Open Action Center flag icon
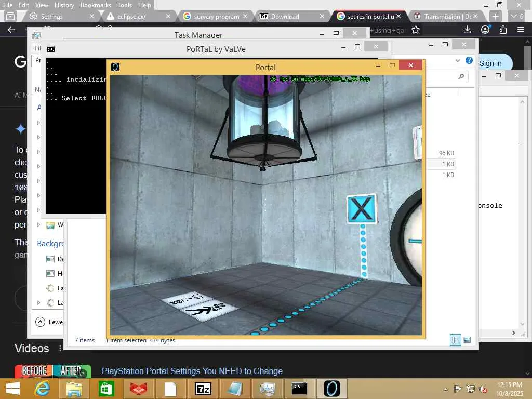 point(458,389)
